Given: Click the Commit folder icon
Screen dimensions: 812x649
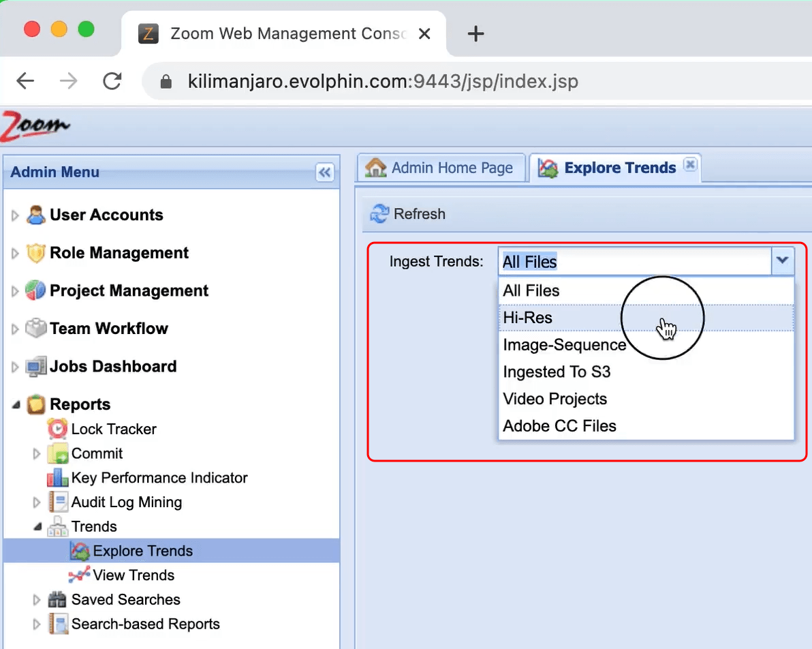Looking at the screenshot, I should tap(57, 453).
